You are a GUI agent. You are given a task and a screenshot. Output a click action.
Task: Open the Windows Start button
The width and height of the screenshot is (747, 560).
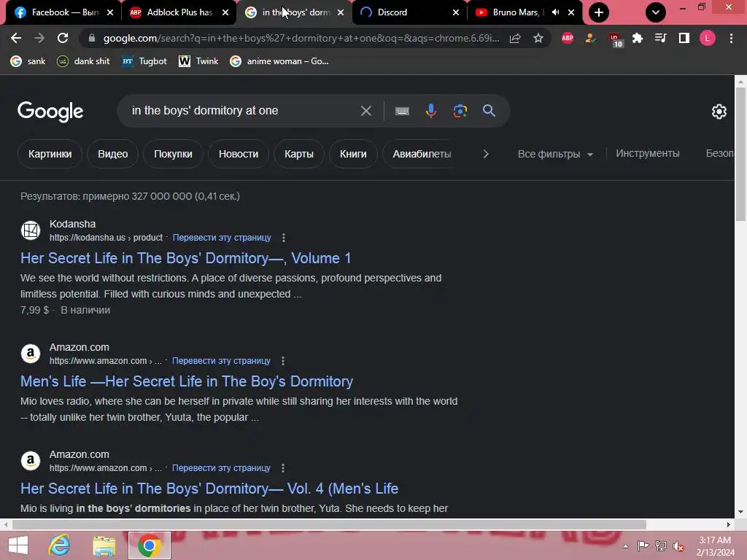pyautogui.click(x=18, y=545)
